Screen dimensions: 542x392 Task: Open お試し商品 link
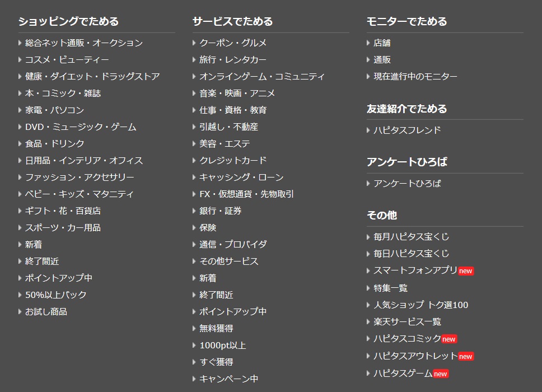click(x=46, y=312)
